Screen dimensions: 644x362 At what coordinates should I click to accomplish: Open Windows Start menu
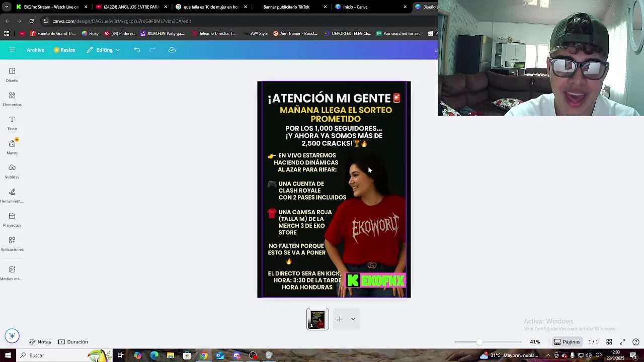(8, 355)
